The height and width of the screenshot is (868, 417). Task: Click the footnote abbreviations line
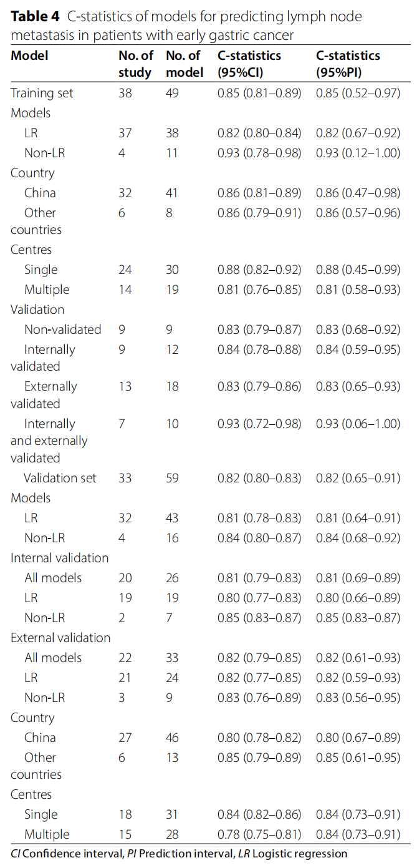coord(179,853)
